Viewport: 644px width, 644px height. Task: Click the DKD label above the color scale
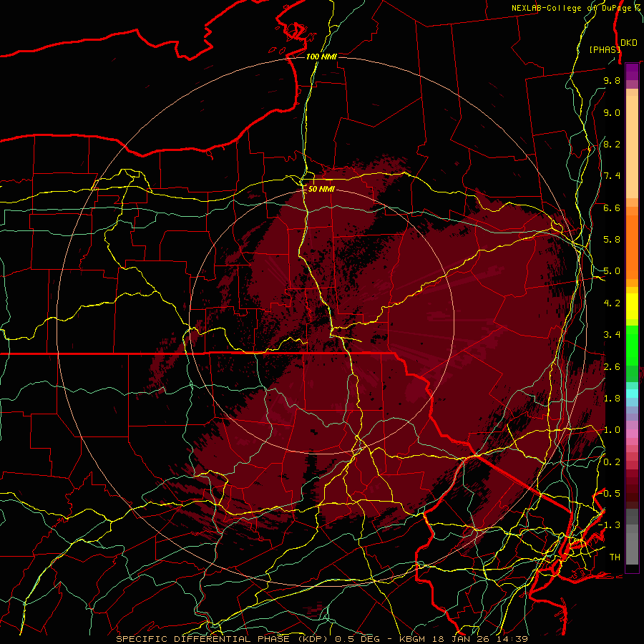point(629,43)
